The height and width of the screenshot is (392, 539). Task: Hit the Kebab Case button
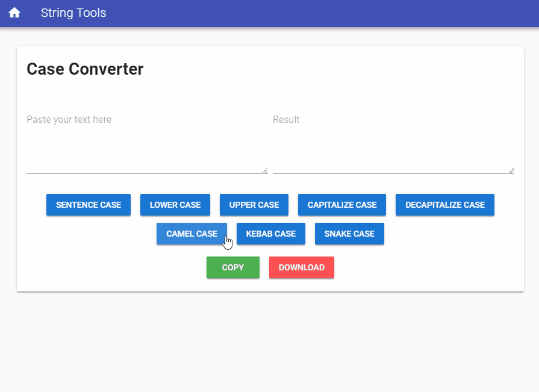click(x=271, y=234)
